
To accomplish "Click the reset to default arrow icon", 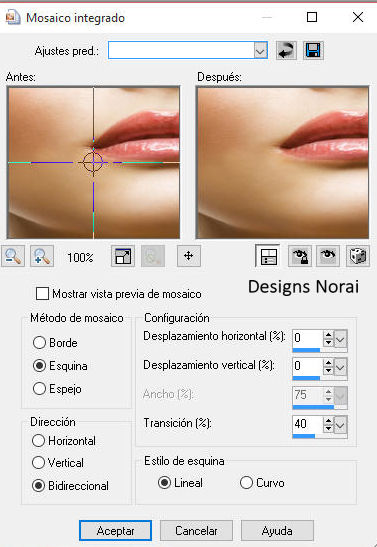I will [x=286, y=51].
